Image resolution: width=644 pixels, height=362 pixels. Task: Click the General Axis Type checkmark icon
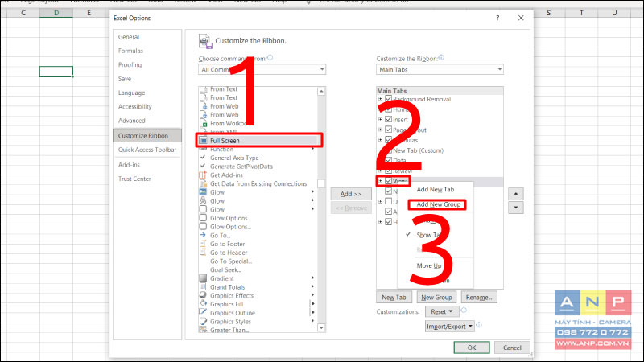tap(203, 157)
